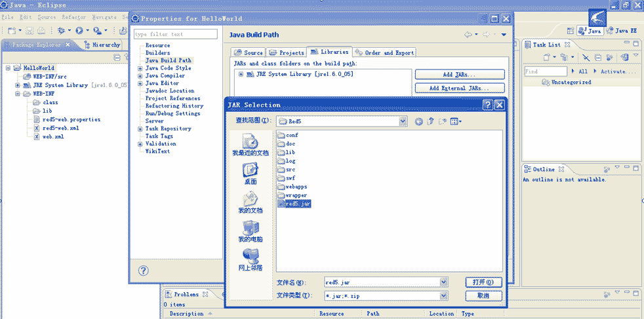Open the 文件类型 file type dropdown
644x319 pixels.
(443, 295)
